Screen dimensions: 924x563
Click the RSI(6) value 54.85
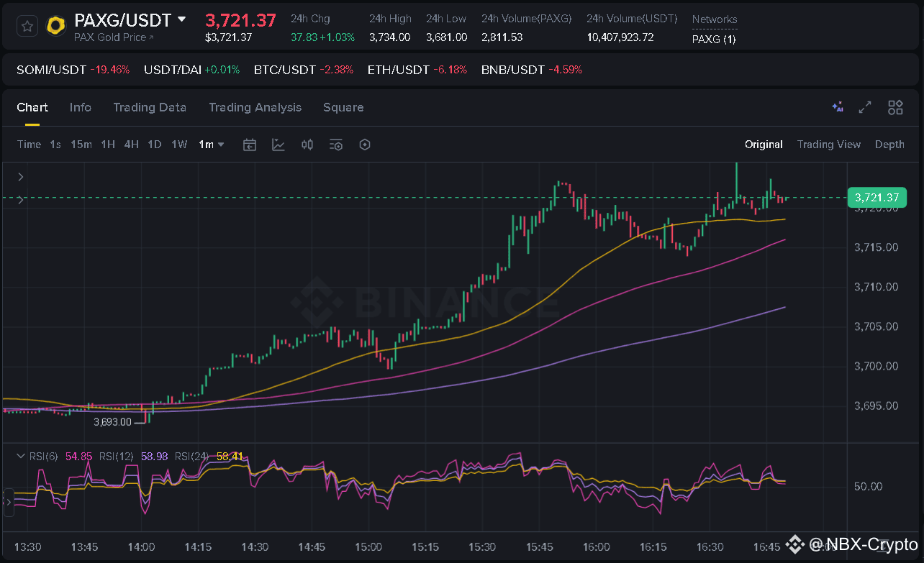pos(78,456)
